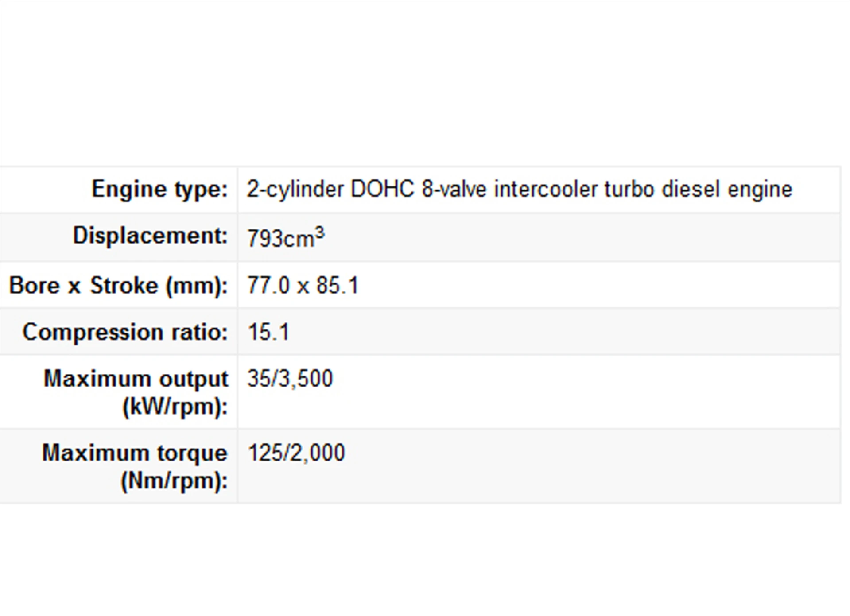
Task: Click the 125/2,000 maximum torque value
Action: (296, 453)
